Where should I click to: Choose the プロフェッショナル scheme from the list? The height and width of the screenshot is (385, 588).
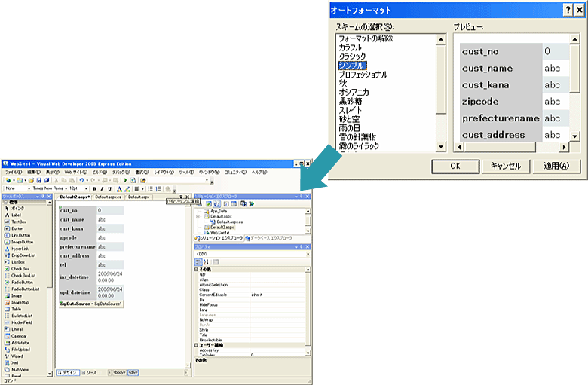(363, 75)
